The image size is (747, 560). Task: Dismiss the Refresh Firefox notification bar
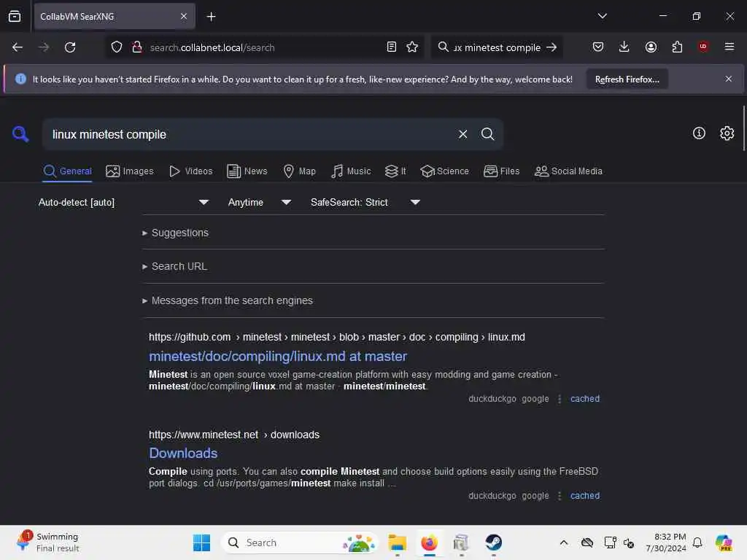tap(729, 79)
